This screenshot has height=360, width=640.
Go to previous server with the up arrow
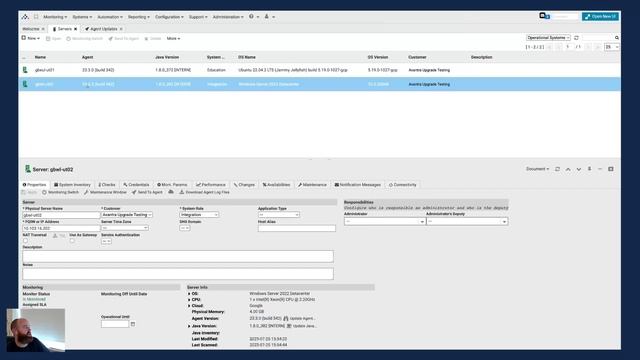coord(568,169)
